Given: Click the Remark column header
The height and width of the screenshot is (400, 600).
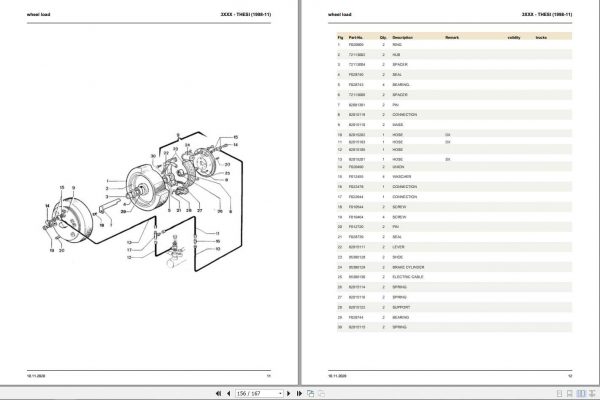Looking at the screenshot, I should point(452,38).
